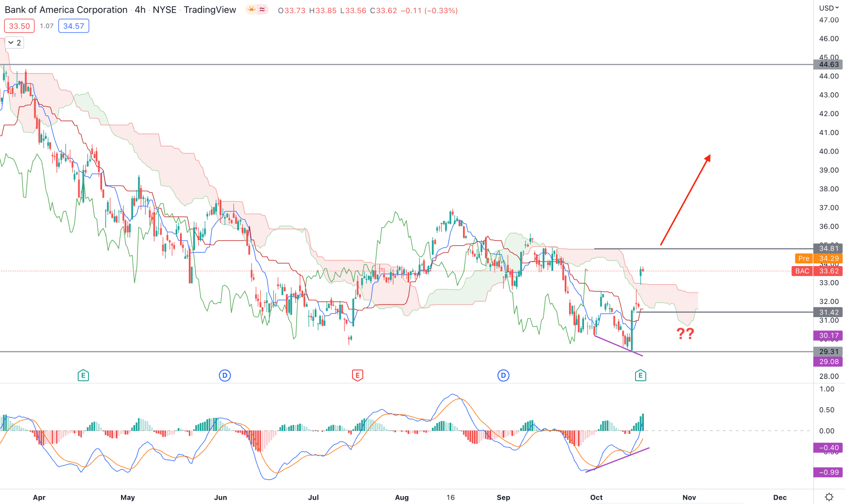The height and width of the screenshot is (504, 845).
Task: Click the purple 30.17 price label
Action: pyautogui.click(x=828, y=336)
